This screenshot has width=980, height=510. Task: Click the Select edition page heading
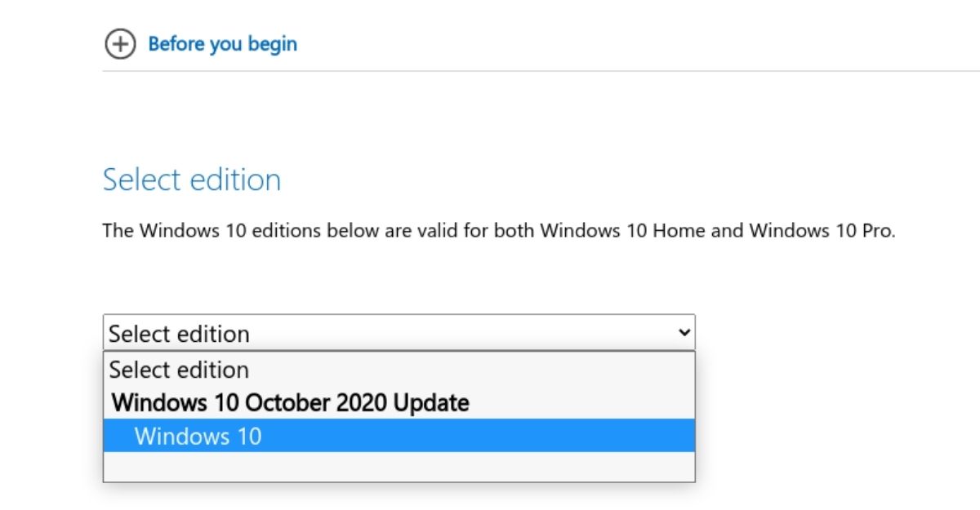(x=193, y=180)
